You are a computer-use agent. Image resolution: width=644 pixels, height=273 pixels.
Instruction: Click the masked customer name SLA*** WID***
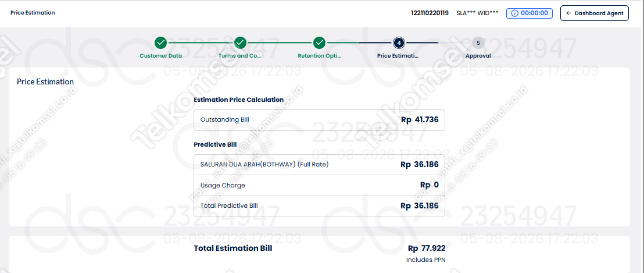click(477, 13)
